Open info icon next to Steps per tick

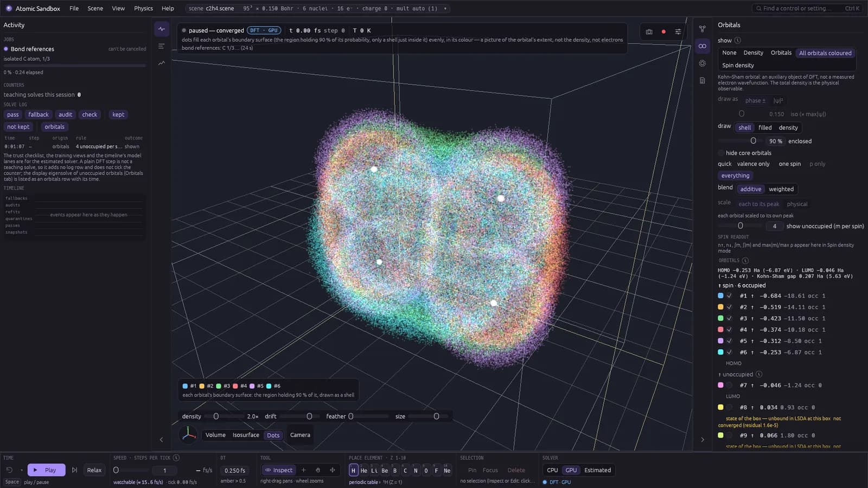pyautogui.click(x=176, y=458)
